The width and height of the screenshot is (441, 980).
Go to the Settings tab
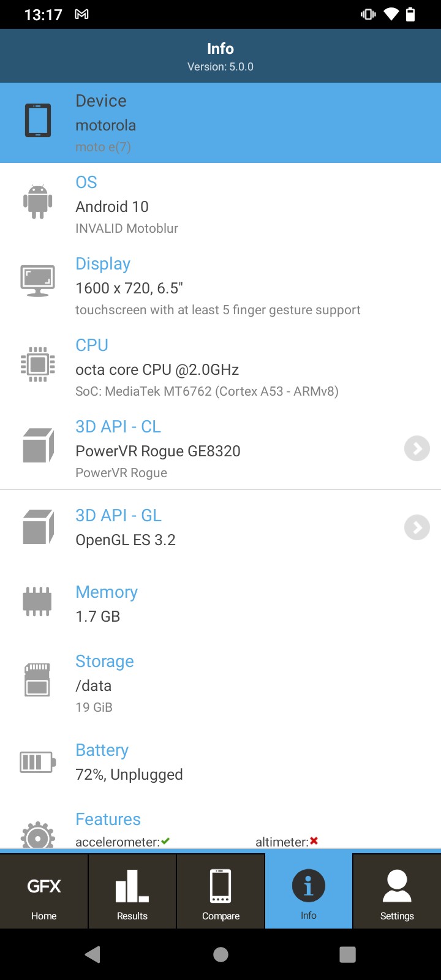pos(397,892)
